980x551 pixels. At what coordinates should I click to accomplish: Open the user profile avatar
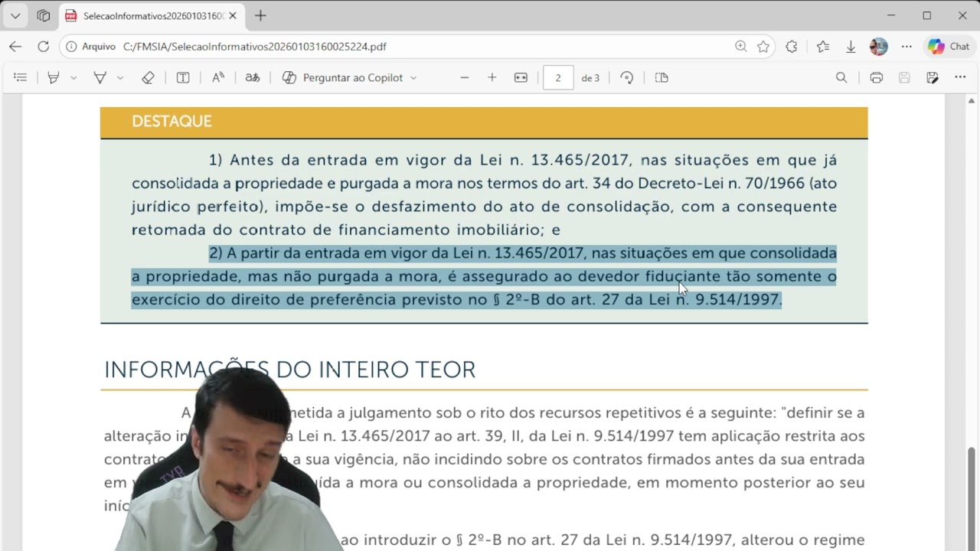(879, 47)
